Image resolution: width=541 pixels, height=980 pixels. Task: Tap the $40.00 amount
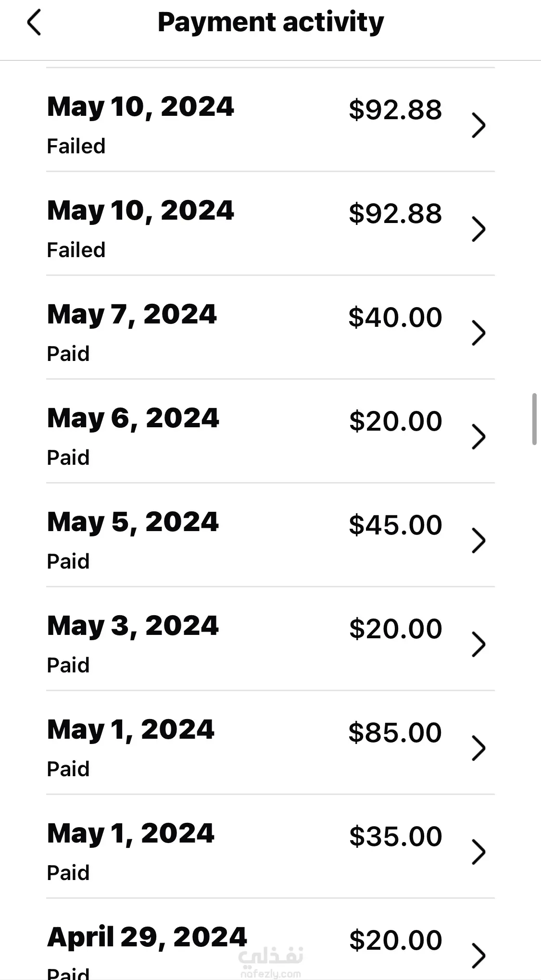[395, 317]
